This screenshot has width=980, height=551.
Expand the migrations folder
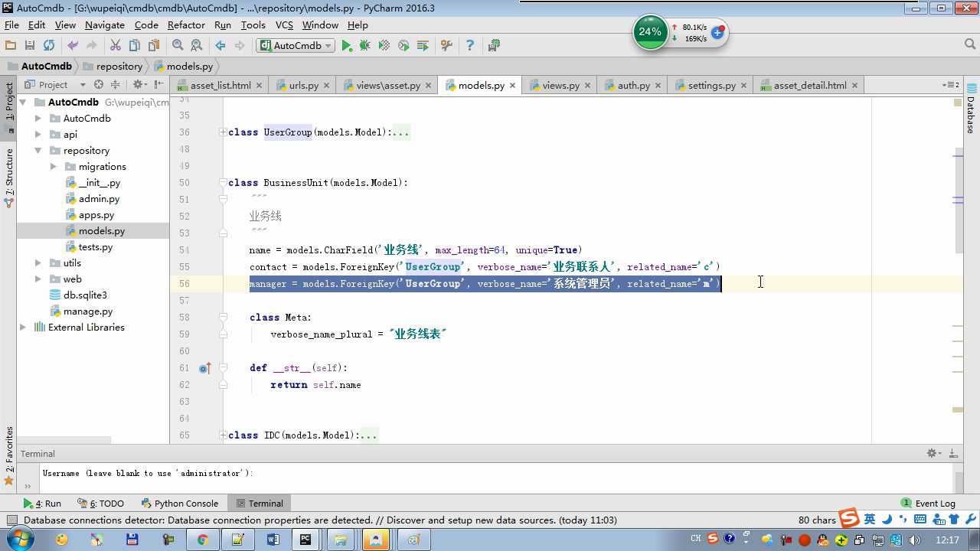click(x=54, y=167)
